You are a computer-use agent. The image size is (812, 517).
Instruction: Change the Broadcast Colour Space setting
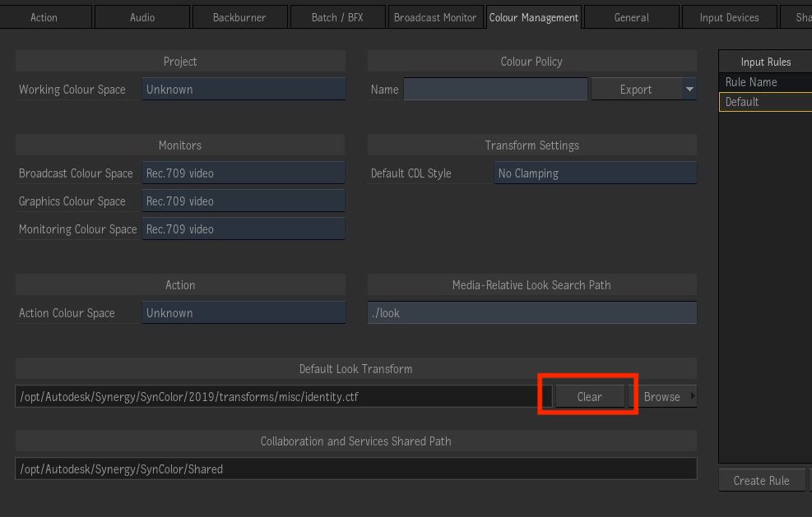244,172
